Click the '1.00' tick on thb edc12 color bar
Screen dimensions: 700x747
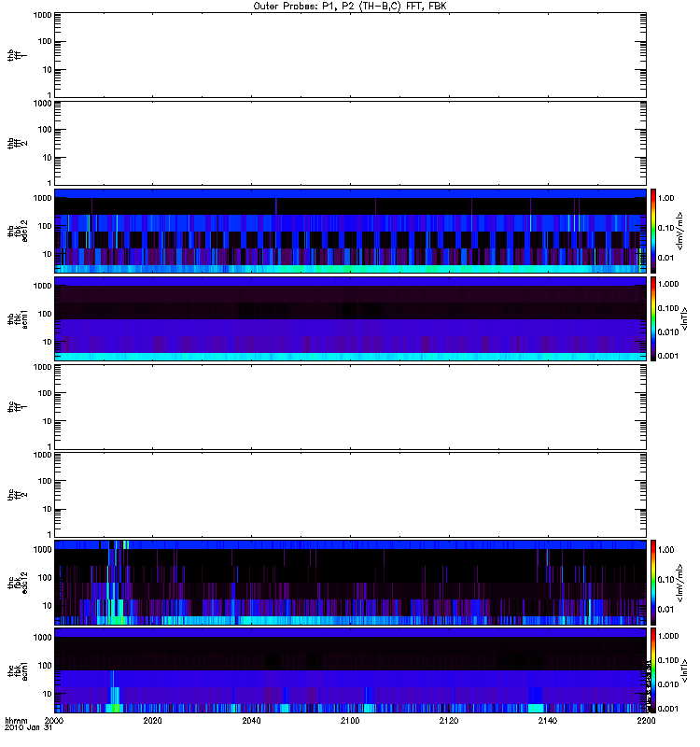tap(665, 198)
